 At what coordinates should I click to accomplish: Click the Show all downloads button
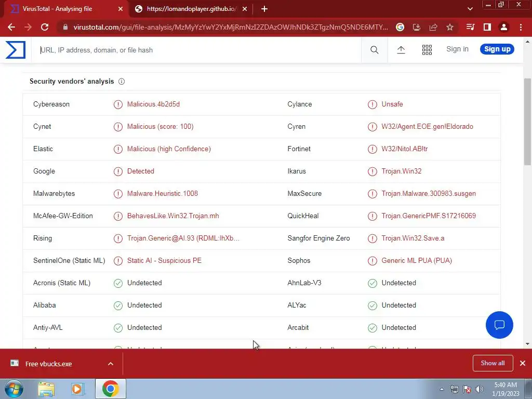click(x=493, y=363)
